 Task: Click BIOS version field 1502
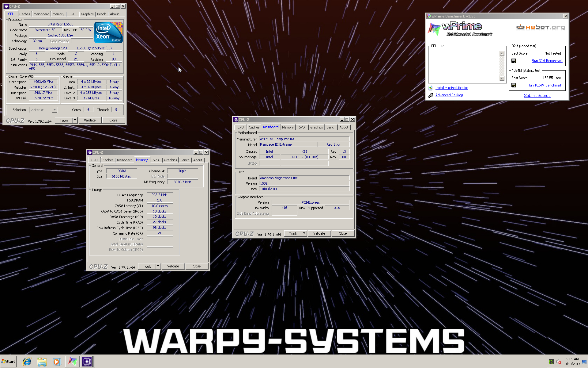(304, 183)
